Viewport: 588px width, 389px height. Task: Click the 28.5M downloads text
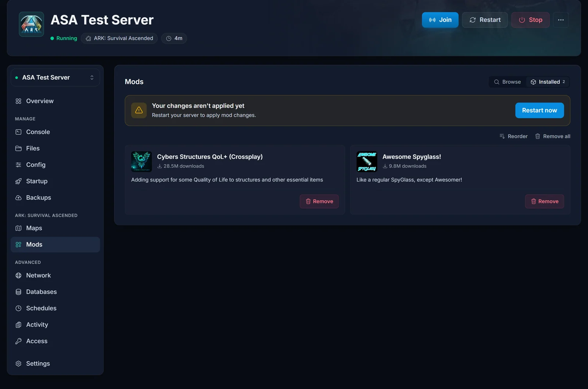coord(184,166)
